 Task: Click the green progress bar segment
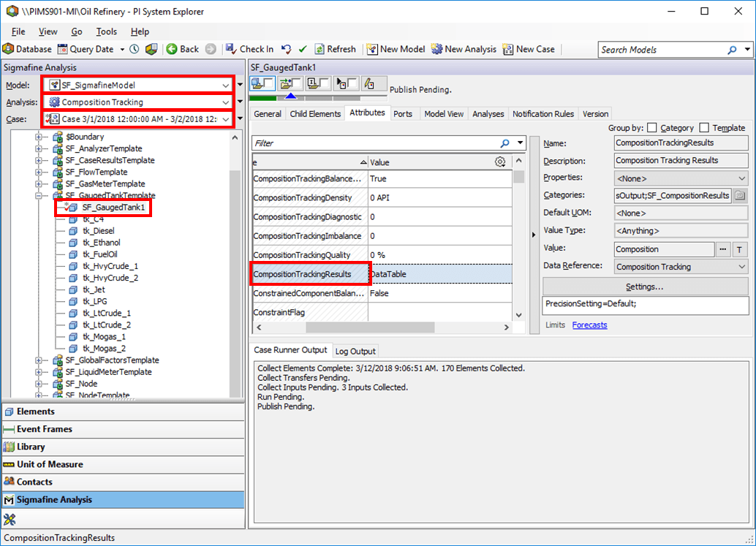click(x=262, y=97)
